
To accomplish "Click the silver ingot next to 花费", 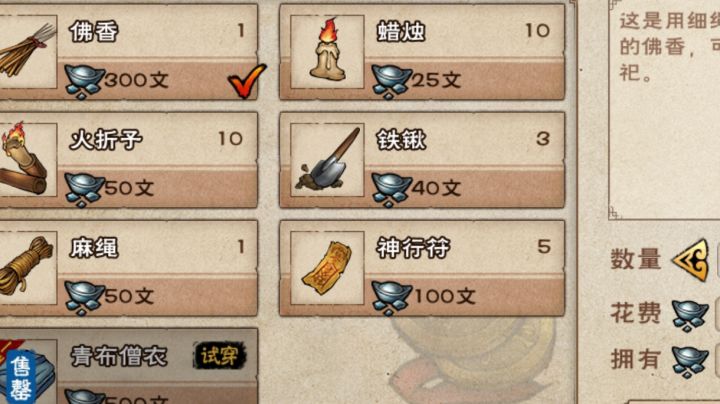I will [x=690, y=315].
